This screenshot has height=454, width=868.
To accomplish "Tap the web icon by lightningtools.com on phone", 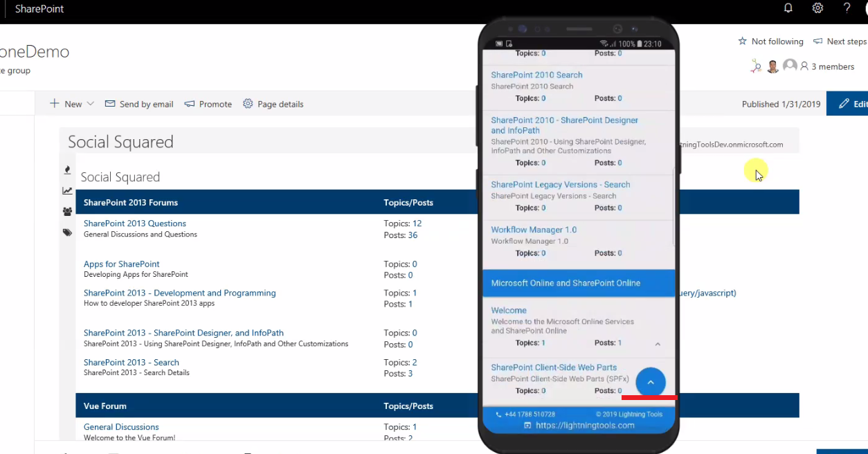I will point(527,426).
